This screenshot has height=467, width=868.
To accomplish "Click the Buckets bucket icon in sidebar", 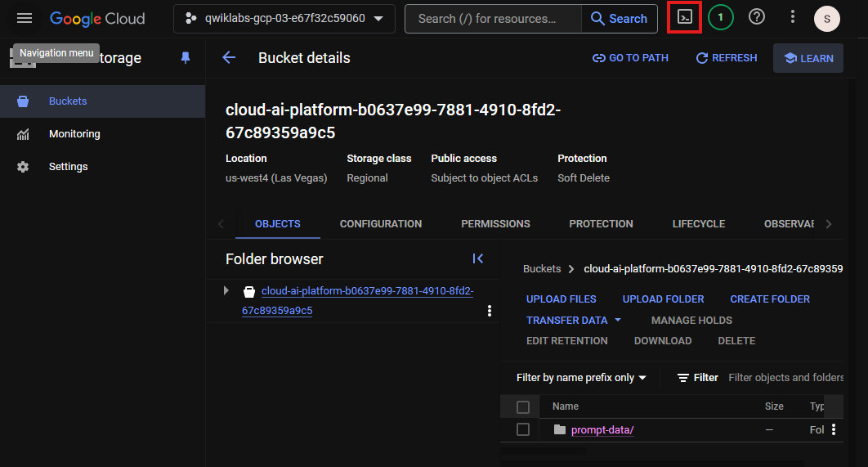I will (x=23, y=101).
